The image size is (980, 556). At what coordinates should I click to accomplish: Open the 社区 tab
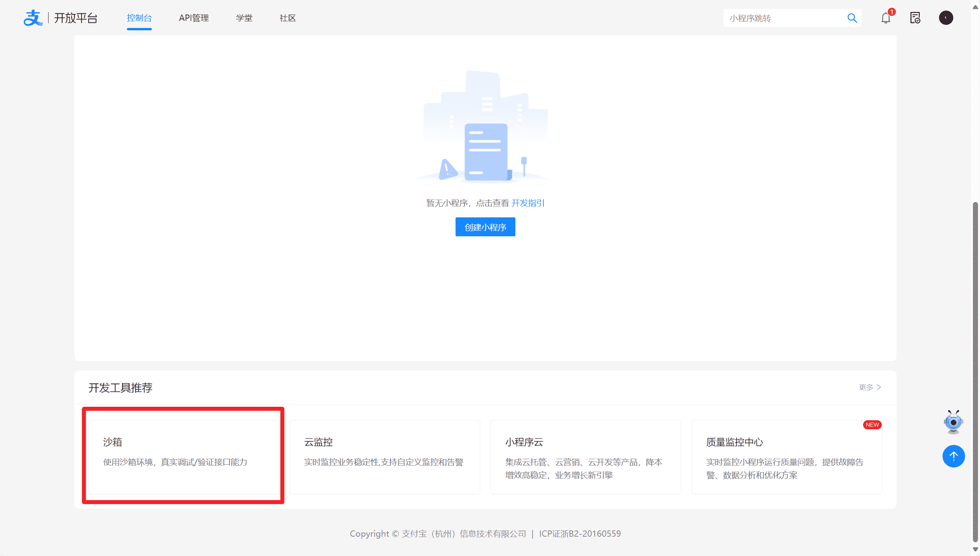click(x=287, y=18)
